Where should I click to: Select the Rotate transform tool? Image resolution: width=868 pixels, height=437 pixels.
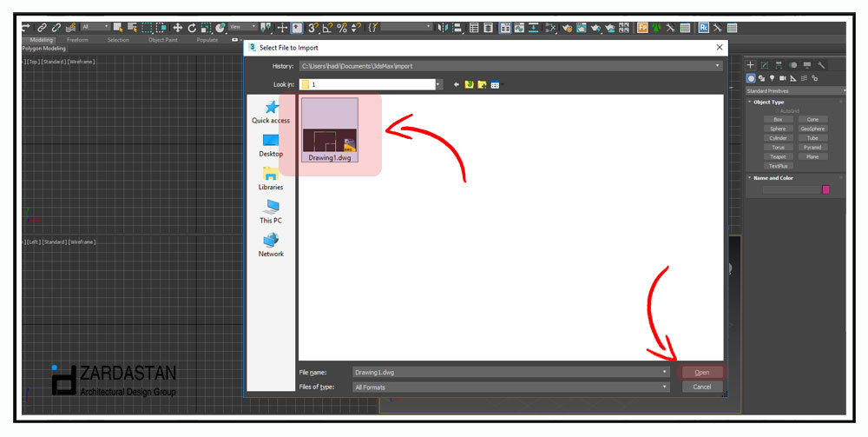tap(191, 28)
